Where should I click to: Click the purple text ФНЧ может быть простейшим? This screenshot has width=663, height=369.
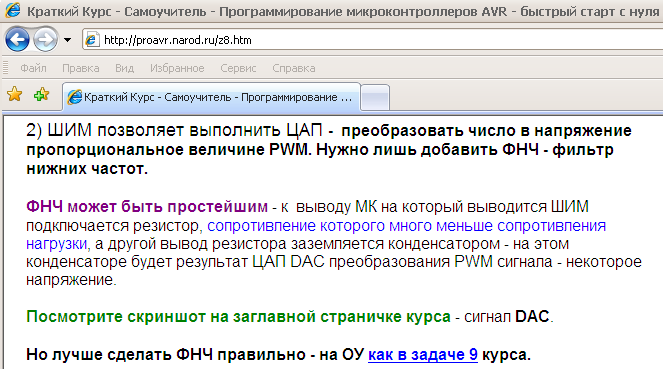pos(147,207)
